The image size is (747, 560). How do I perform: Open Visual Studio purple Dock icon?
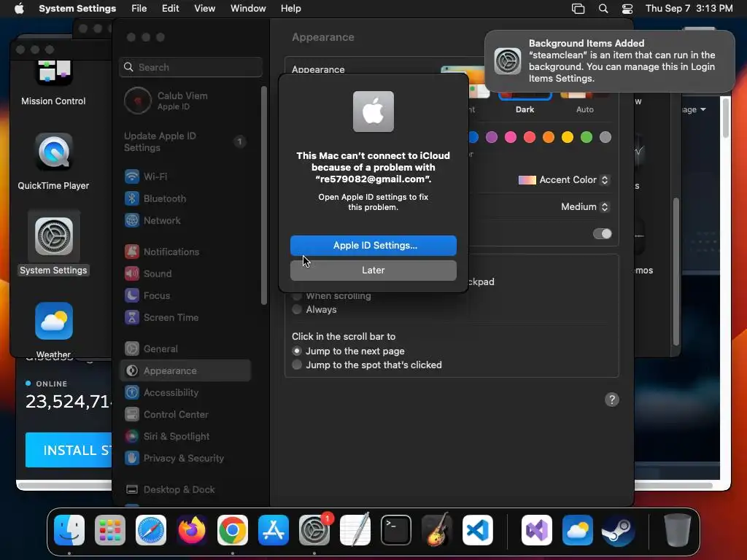click(537, 530)
